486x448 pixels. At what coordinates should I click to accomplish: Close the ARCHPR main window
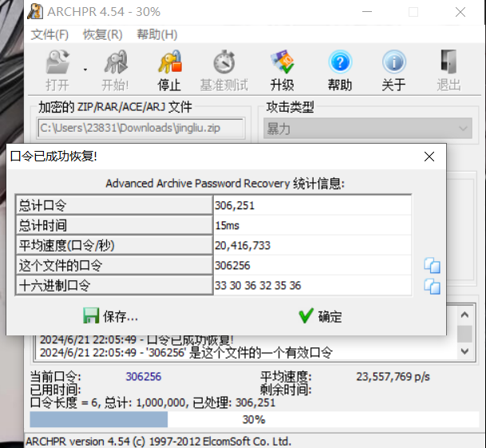tap(460, 12)
